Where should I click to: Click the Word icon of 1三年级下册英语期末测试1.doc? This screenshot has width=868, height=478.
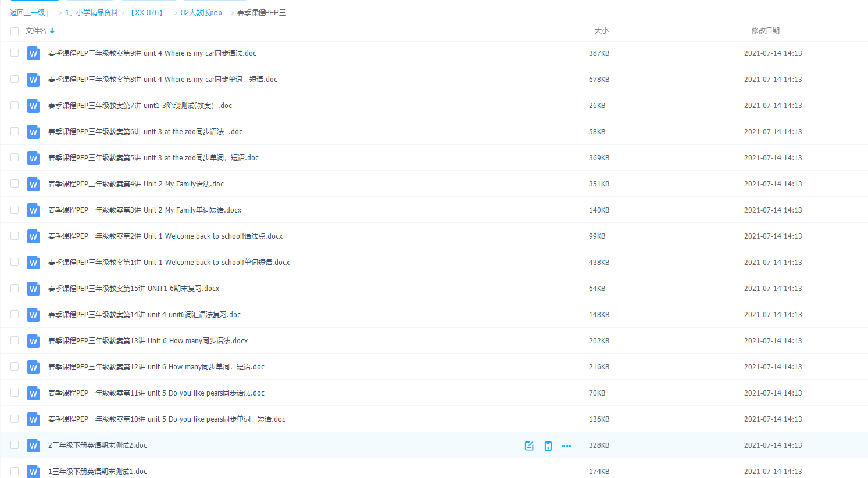(33, 471)
